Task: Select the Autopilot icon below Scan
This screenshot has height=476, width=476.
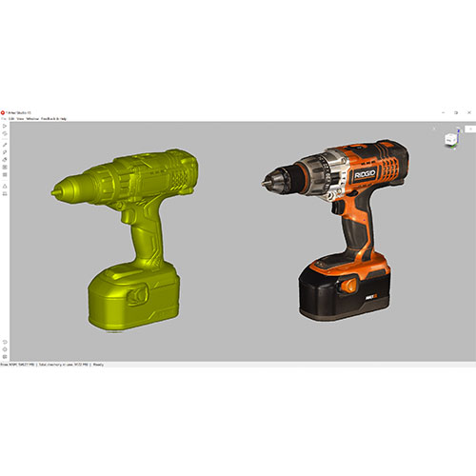Action: 5,133
